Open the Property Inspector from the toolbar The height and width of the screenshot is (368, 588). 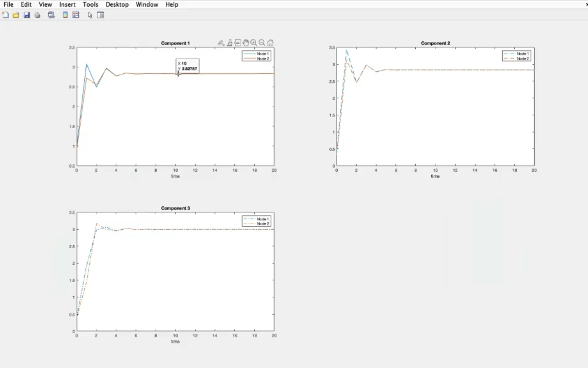[x=100, y=15]
